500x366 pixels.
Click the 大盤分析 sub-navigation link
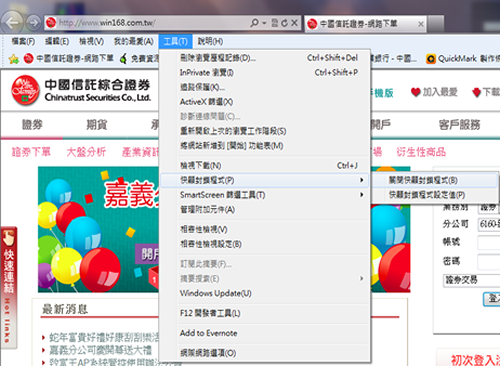pos(86,152)
